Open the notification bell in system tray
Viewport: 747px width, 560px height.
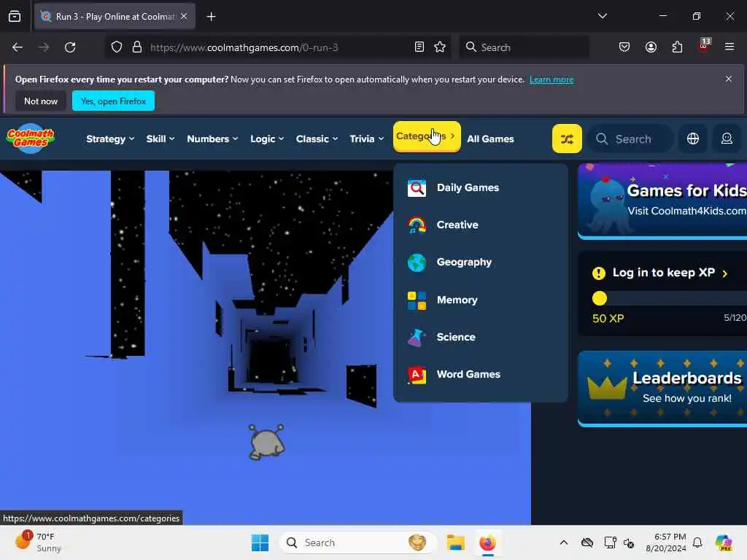(697, 542)
